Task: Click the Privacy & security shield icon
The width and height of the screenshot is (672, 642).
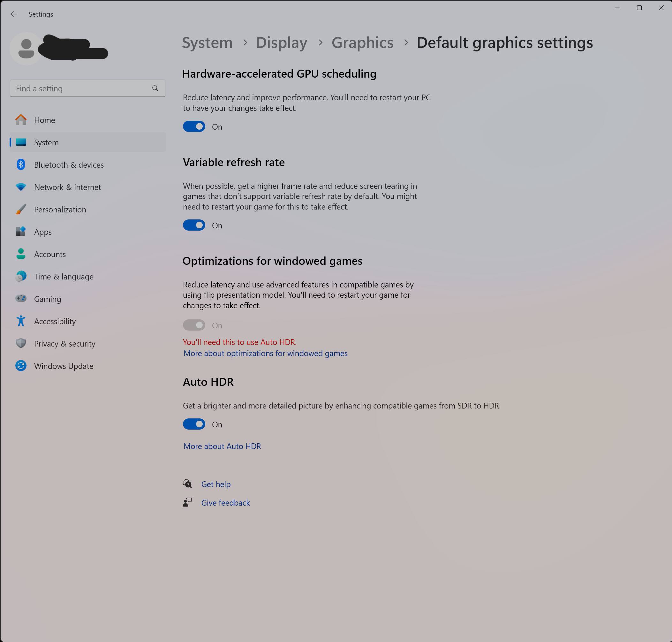Action: coord(21,344)
